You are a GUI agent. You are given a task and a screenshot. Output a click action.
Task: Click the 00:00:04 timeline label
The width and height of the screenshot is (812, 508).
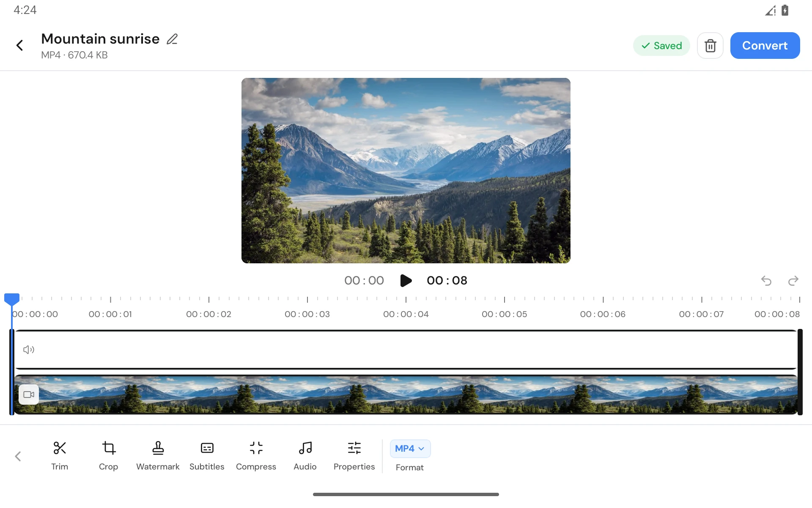coord(406,314)
